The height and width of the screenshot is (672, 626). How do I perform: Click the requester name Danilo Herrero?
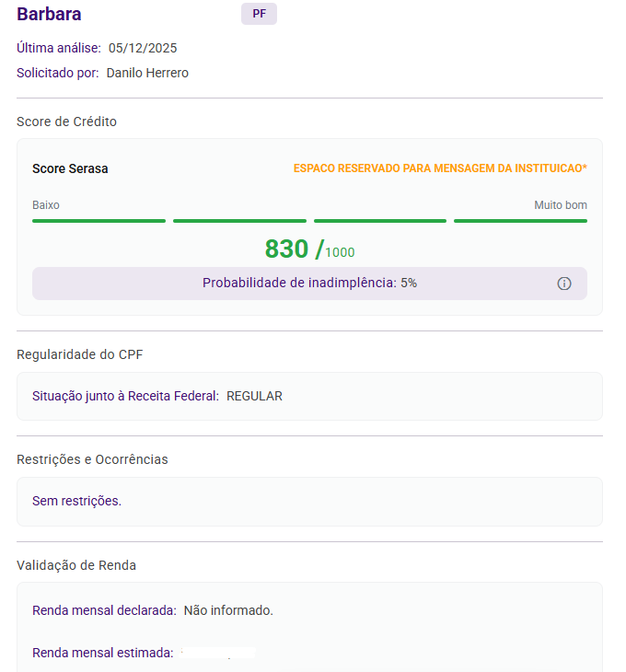tap(147, 73)
